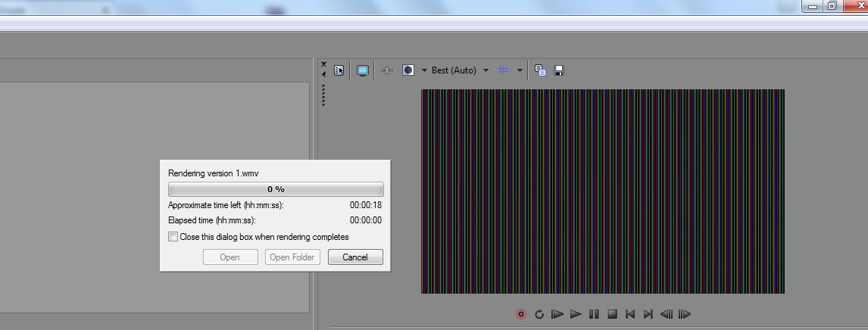The height and width of the screenshot is (330, 868).
Task: Click the Open Folder button
Action: pos(292,257)
